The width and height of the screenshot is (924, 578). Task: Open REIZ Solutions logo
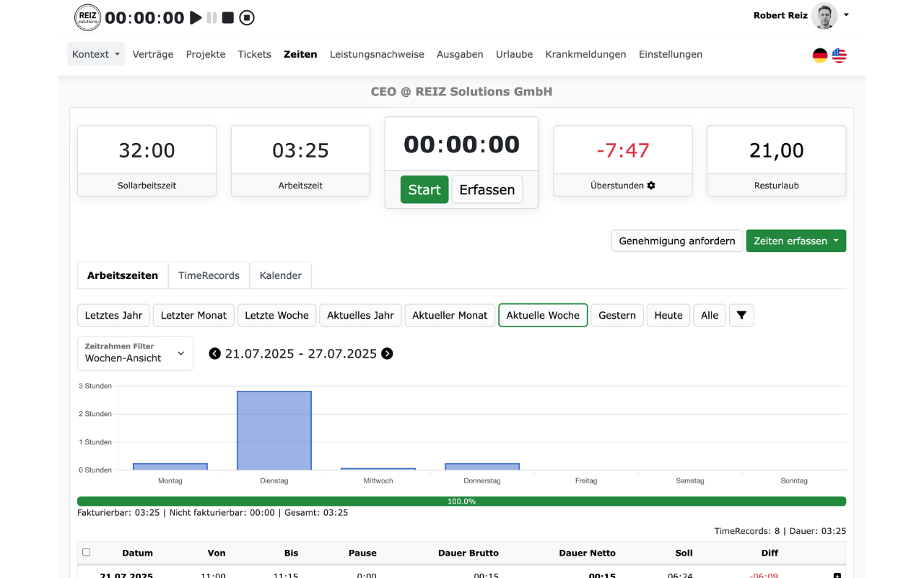pyautogui.click(x=87, y=17)
